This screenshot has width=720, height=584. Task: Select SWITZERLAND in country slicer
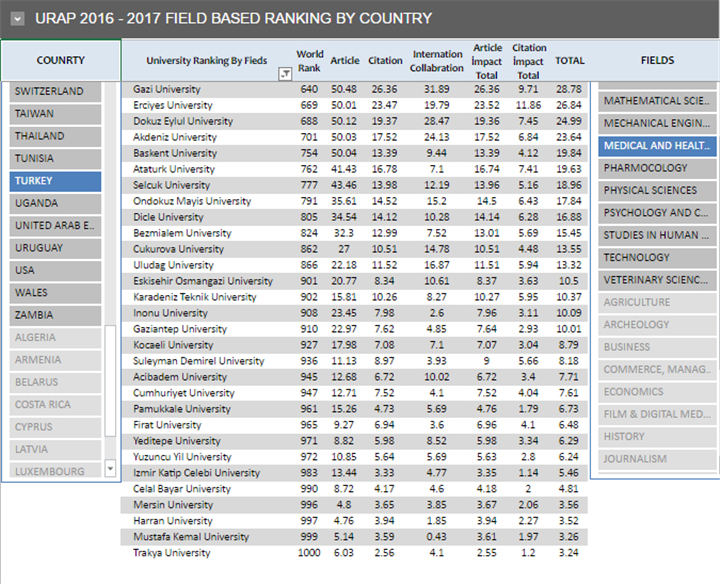pos(55,91)
